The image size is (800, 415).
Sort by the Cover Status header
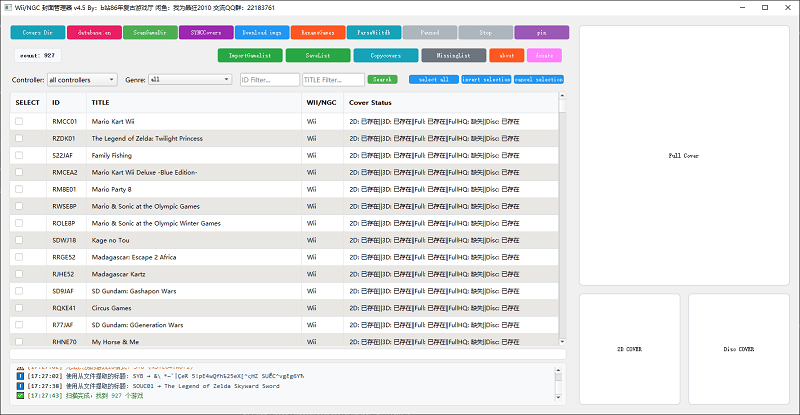(451, 103)
